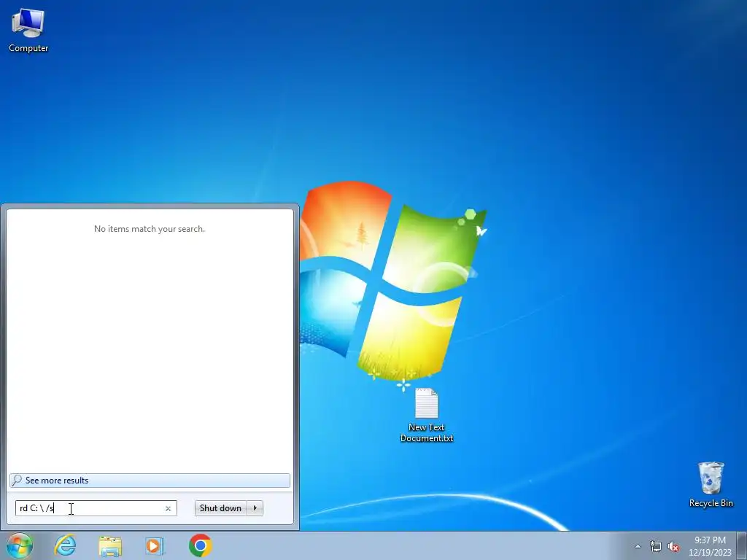Launch Internet Explorer from the taskbar
Screen dimensions: 747x560
[65, 545]
